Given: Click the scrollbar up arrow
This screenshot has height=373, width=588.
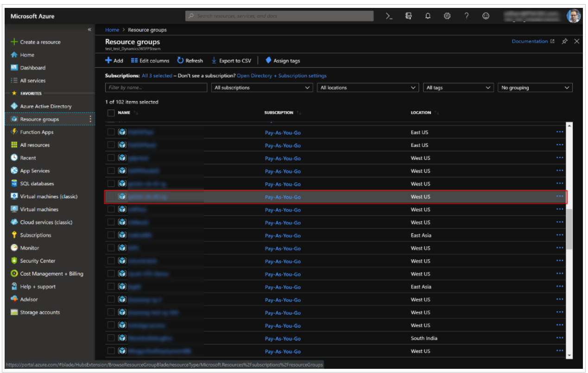Looking at the screenshot, I should pos(569,126).
